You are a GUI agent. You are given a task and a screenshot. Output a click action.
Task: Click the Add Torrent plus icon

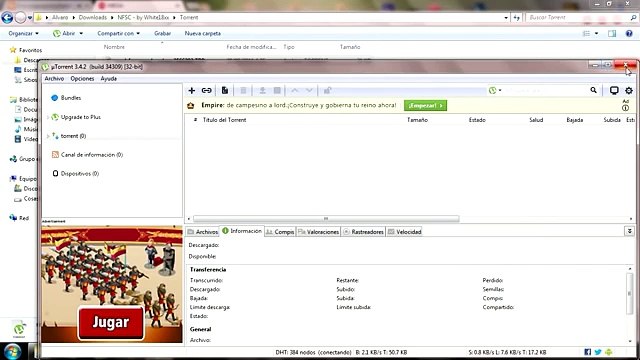coord(191,90)
